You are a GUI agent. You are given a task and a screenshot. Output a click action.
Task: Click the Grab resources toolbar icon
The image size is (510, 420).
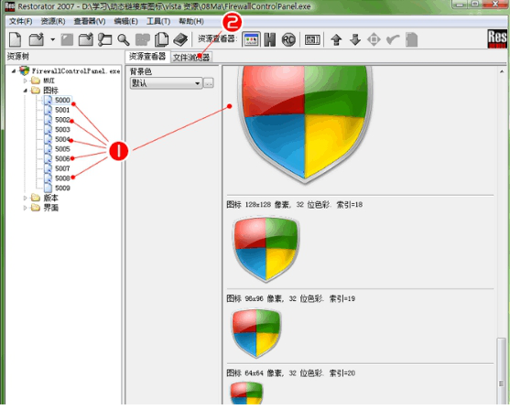(x=104, y=39)
